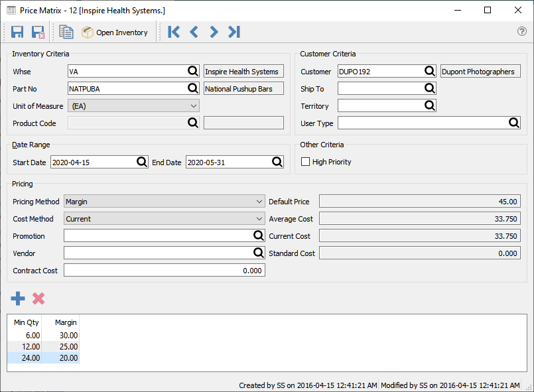Enable the High Priority checkbox
This screenshot has width=534, height=392.
(306, 162)
